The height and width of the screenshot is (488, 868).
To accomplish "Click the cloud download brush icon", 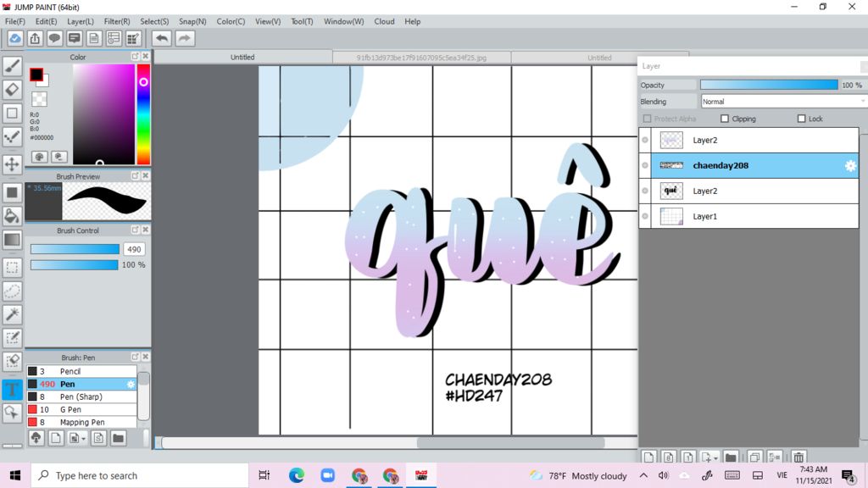I will click(36, 438).
